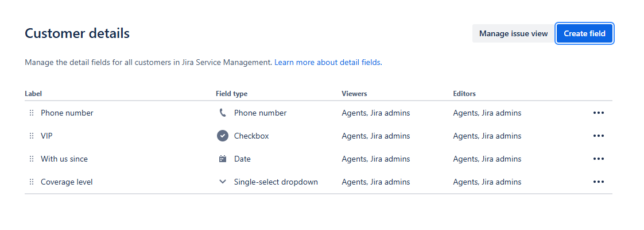Click the Field type column header

tap(232, 93)
